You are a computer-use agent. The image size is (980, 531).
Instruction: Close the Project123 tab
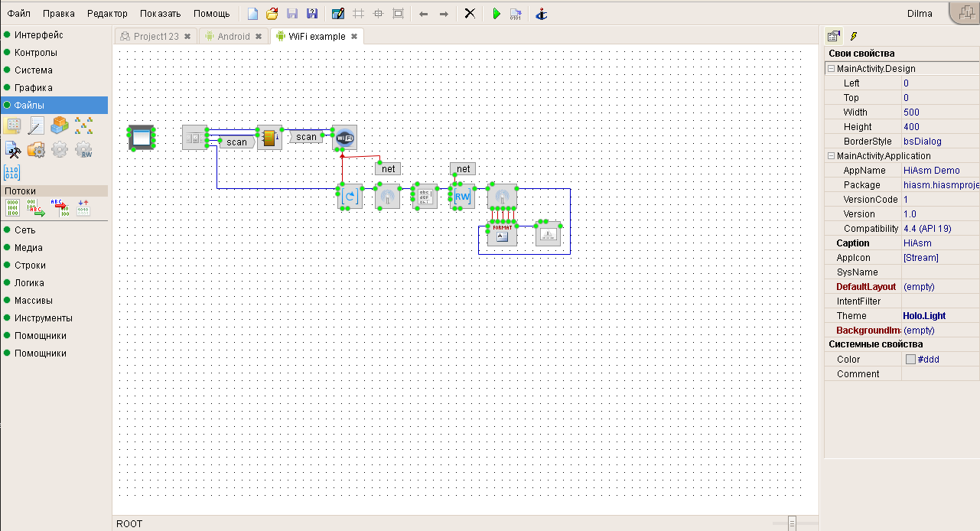(x=187, y=36)
